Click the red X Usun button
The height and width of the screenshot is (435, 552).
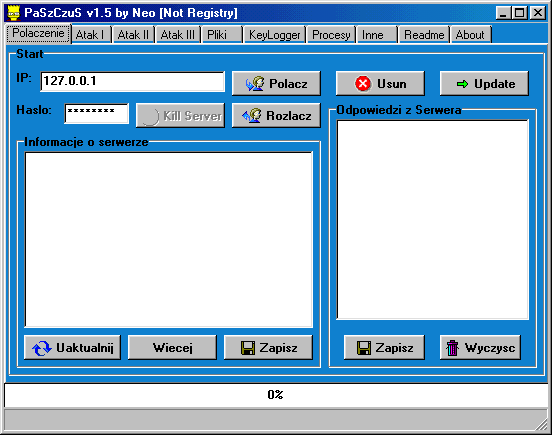(380, 83)
